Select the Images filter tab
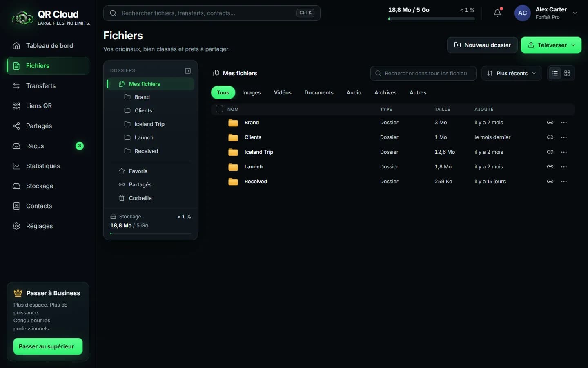Screen dimensions: 588x368 [252, 93]
